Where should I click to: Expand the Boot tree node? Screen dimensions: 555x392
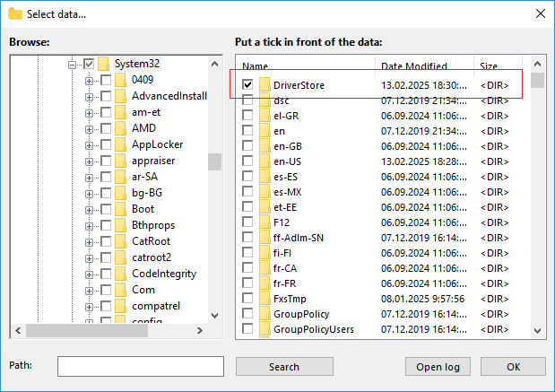89,210
